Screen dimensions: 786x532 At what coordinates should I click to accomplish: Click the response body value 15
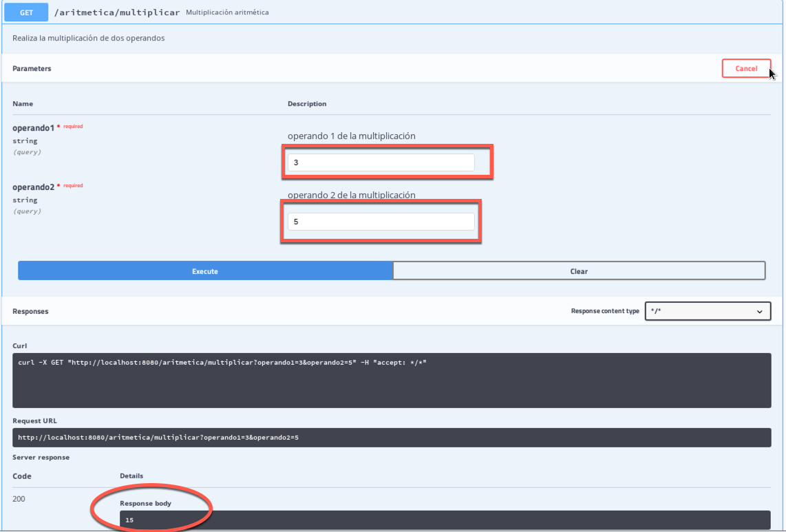tap(130, 520)
